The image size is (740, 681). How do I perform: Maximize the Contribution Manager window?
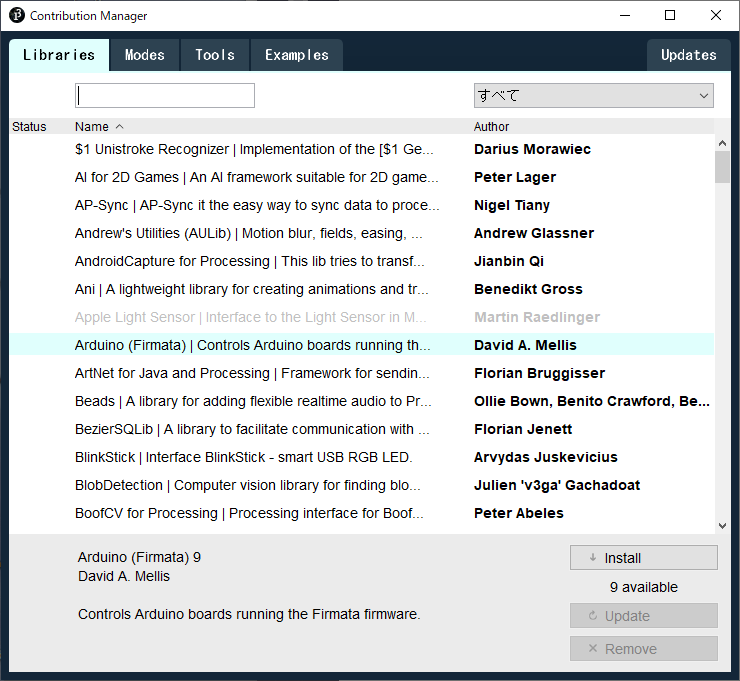coord(670,15)
